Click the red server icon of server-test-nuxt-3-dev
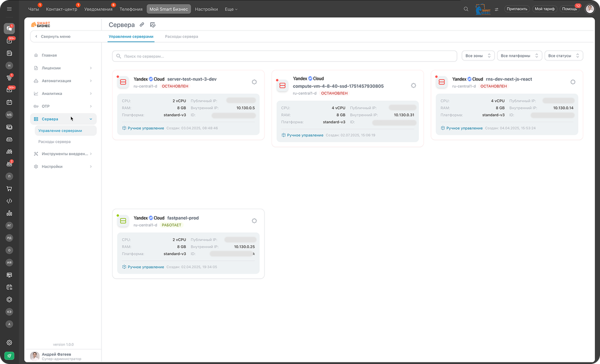Viewport: 600px width, 364px height. click(x=123, y=82)
